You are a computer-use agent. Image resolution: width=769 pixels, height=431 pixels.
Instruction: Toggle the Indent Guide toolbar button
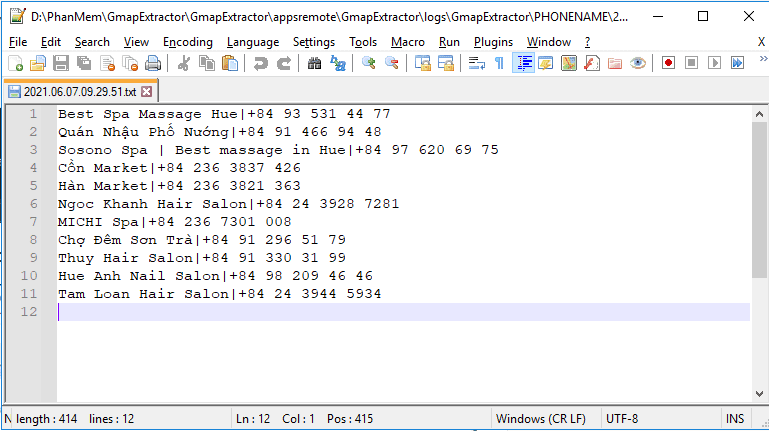pos(523,63)
